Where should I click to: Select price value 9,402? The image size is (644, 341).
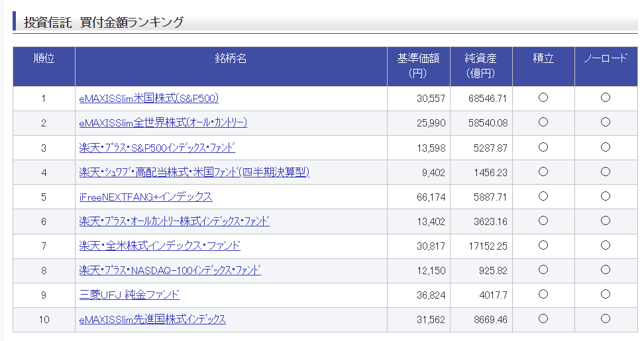pyautogui.click(x=433, y=172)
